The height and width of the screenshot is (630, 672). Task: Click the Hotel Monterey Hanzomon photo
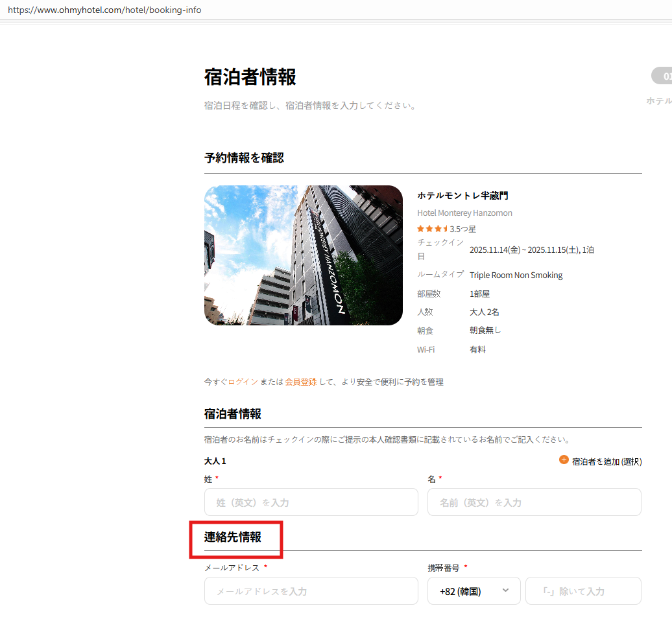pyautogui.click(x=304, y=255)
